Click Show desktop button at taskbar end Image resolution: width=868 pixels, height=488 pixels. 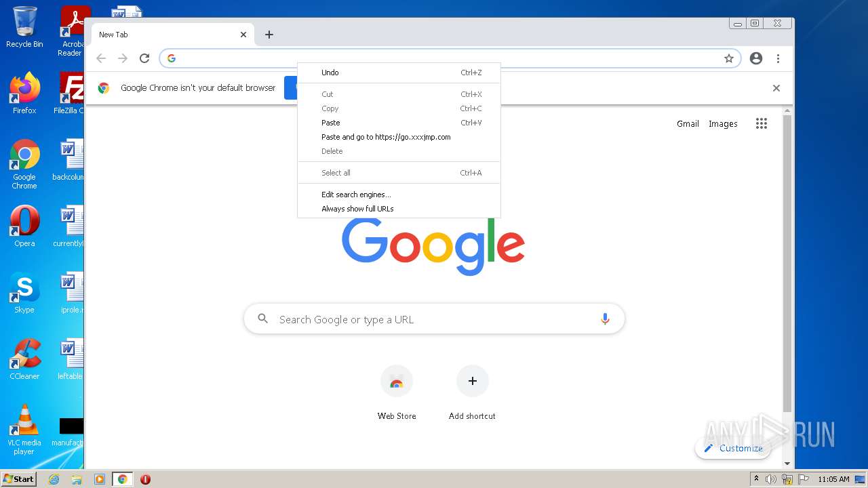[x=861, y=479]
